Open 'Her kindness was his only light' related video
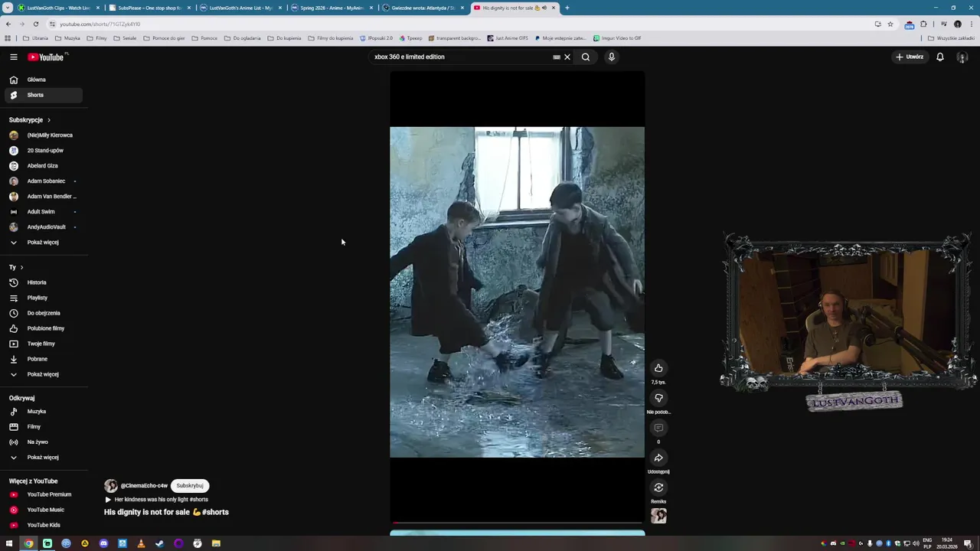This screenshot has width=980, height=551. [156, 500]
